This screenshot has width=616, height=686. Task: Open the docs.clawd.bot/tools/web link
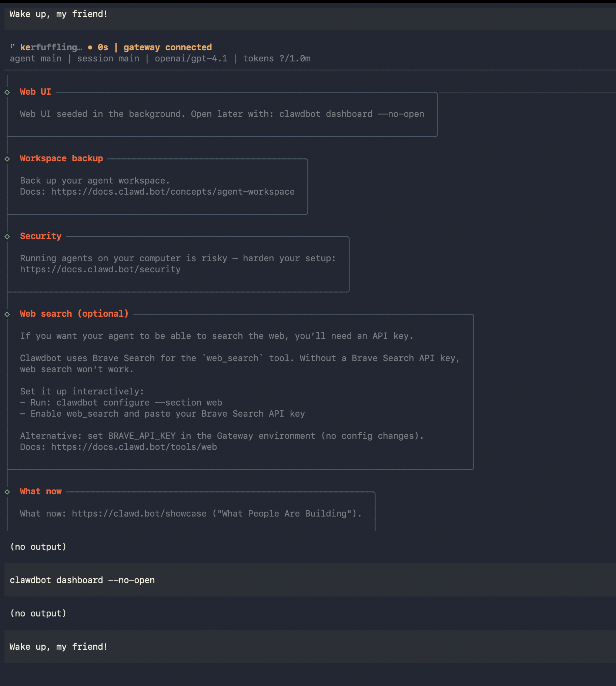point(134,447)
